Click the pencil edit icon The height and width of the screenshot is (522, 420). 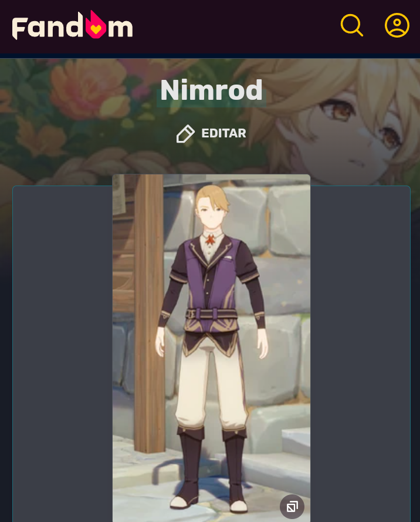point(185,134)
